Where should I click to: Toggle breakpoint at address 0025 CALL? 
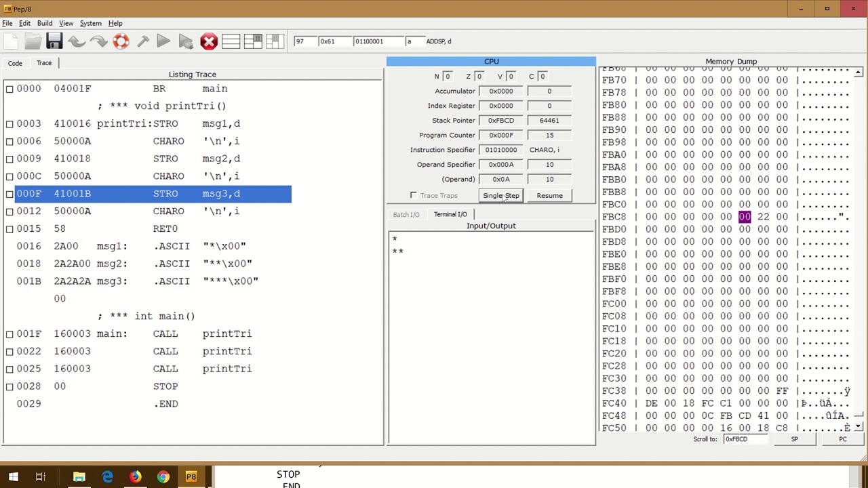(9, 369)
